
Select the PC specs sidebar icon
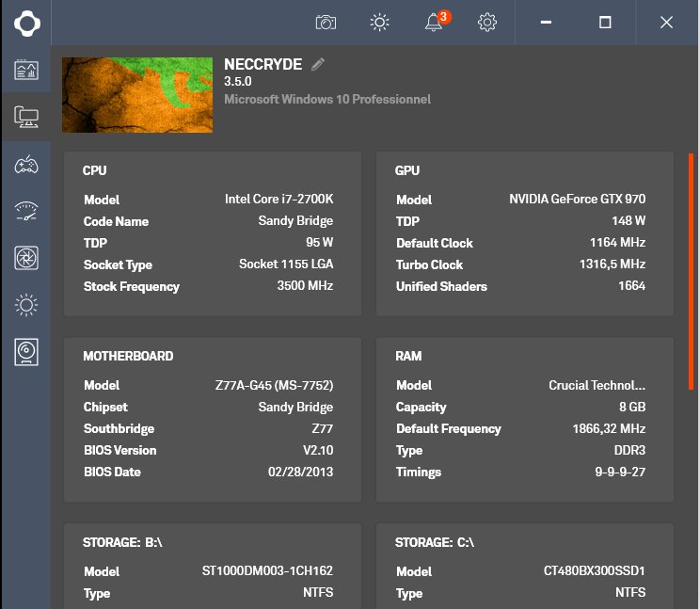[x=25, y=117]
